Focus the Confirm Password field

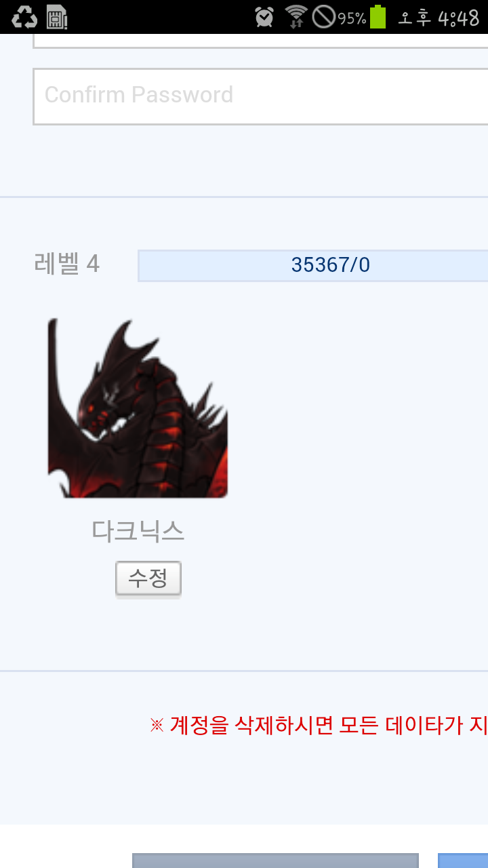tap(260, 96)
